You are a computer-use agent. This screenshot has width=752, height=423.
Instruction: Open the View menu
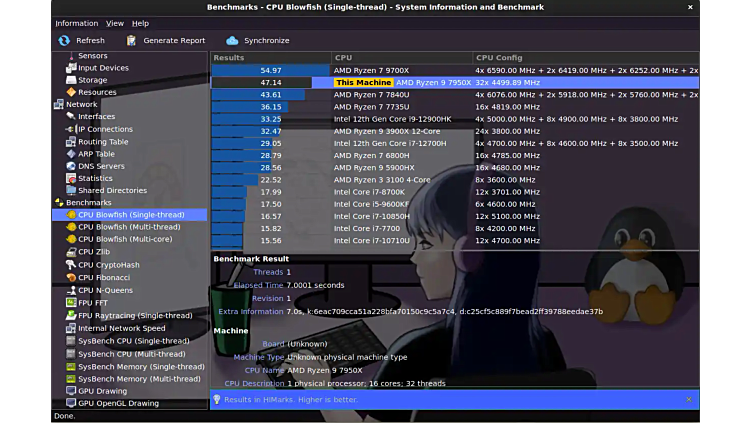click(x=115, y=23)
